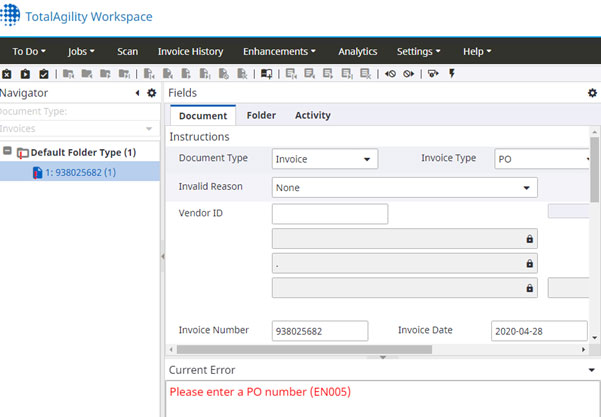Open the Document Type Invoice dropdown
Screen dimensions: 601x417
[324, 159]
